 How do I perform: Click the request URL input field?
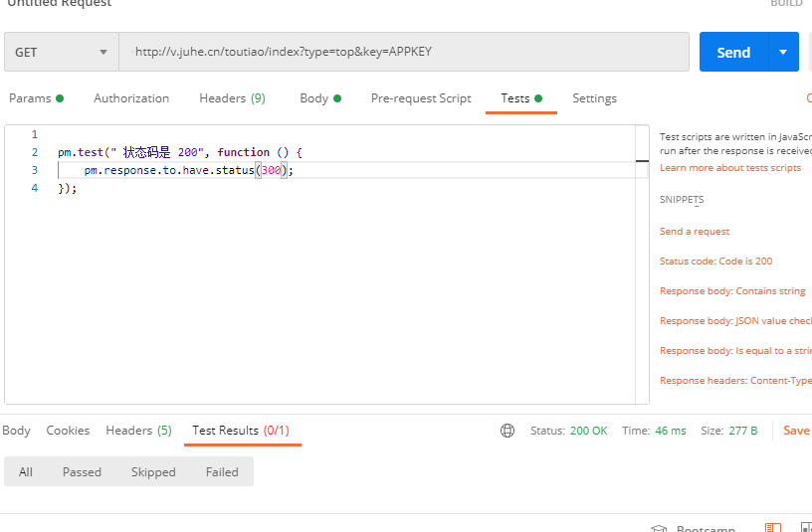pyautogui.click(x=404, y=52)
